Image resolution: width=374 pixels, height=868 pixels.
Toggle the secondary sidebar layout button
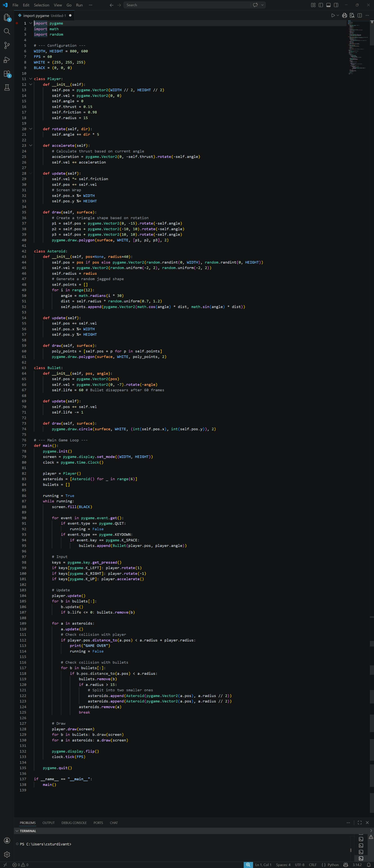coord(336,5)
